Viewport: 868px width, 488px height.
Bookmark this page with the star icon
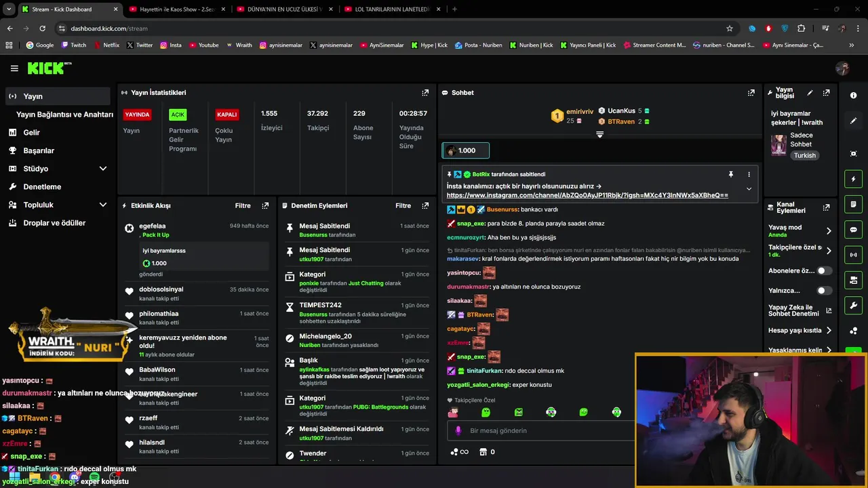(730, 28)
